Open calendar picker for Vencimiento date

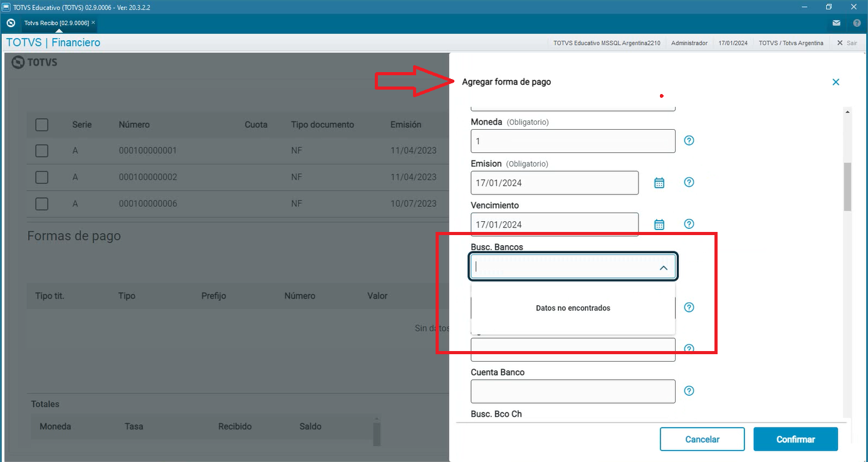click(659, 224)
